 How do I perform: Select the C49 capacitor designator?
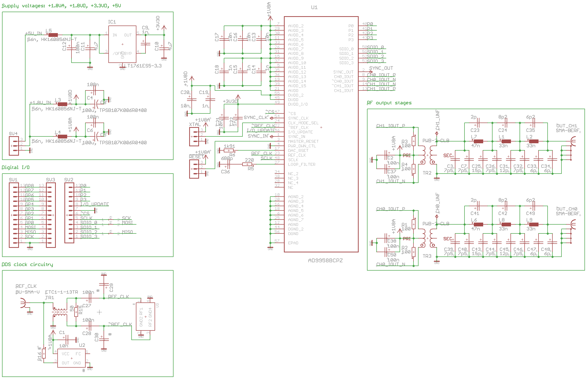530,213
